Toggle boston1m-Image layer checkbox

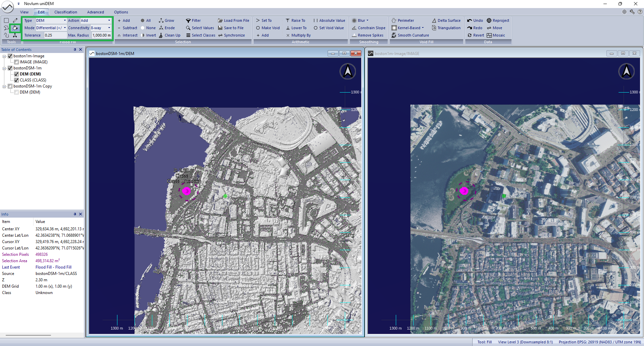tap(10, 56)
